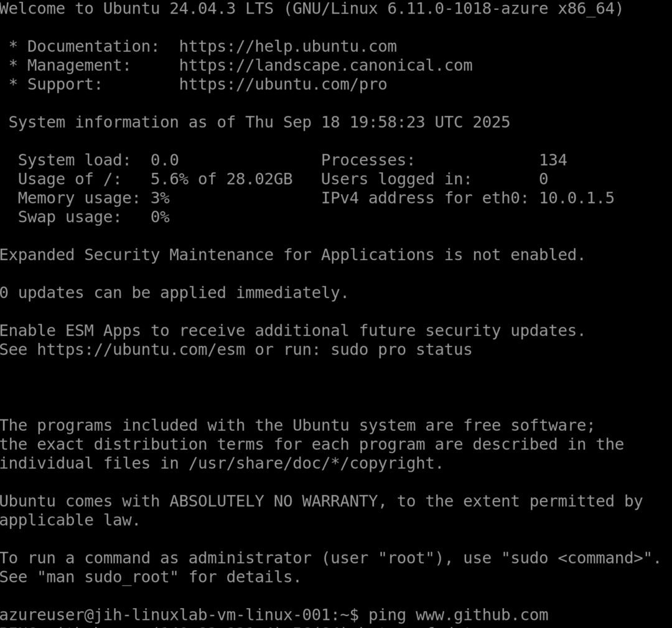The image size is (672, 628).
Task: Click the 'Swap usage: 0%' text
Action: coord(93,217)
